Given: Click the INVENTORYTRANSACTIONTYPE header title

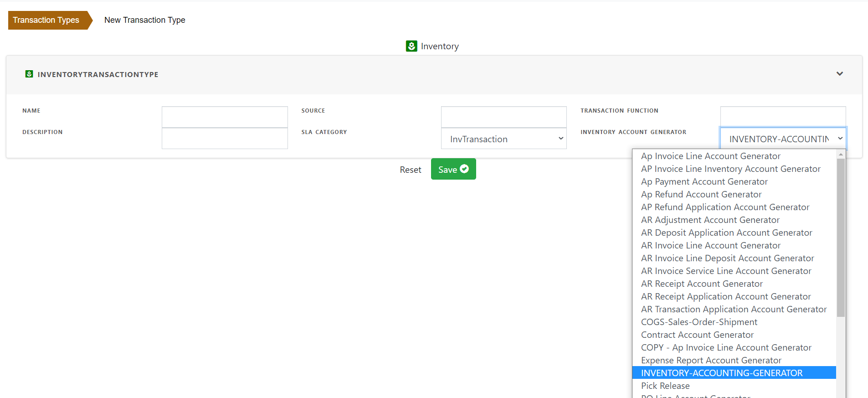Looking at the screenshot, I should coord(98,74).
